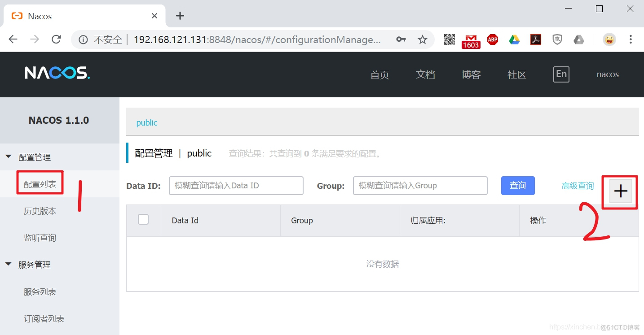Viewport: 644px width, 335px height.
Task: Open a new browser tab
Action: (180, 16)
